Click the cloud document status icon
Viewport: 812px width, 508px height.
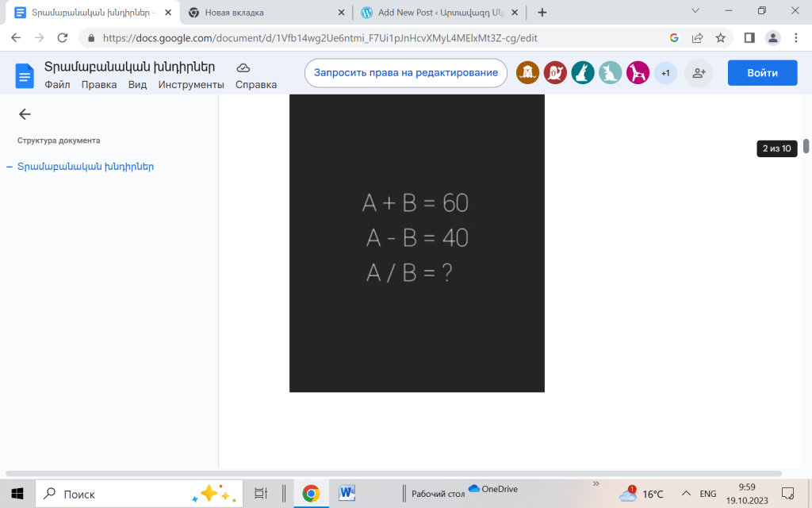[x=243, y=67]
